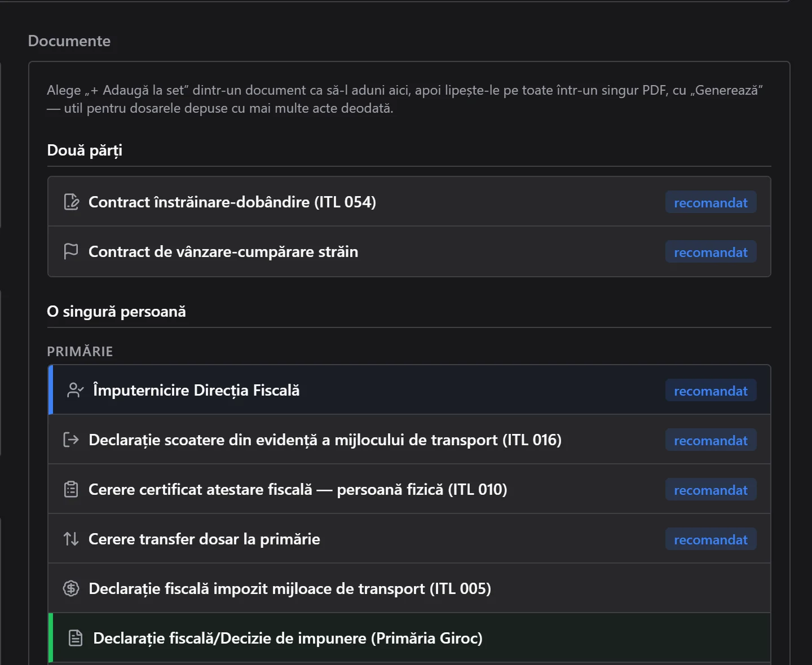Open Cerere transfer dosar la primărie
The image size is (812, 665).
coord(409,539)
